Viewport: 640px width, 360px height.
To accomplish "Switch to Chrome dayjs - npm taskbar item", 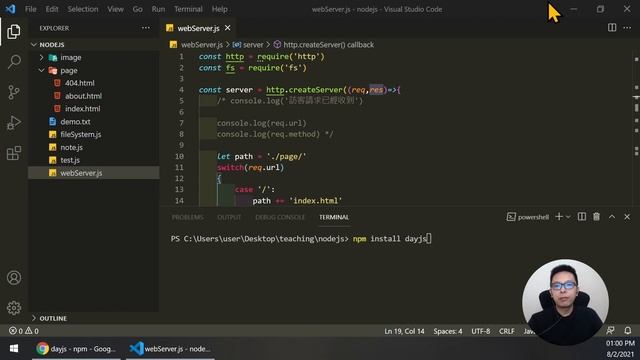I will pyautogui.click(x=76, y=349).
